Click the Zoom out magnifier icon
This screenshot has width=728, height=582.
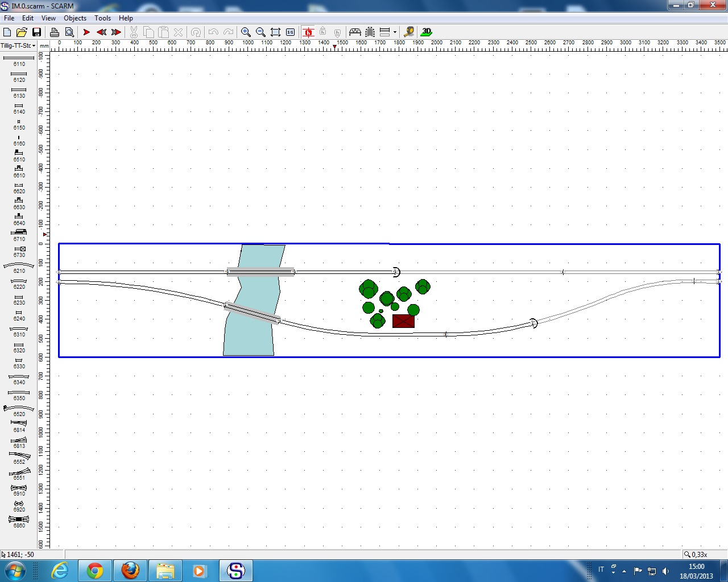[x=260, y=32]
